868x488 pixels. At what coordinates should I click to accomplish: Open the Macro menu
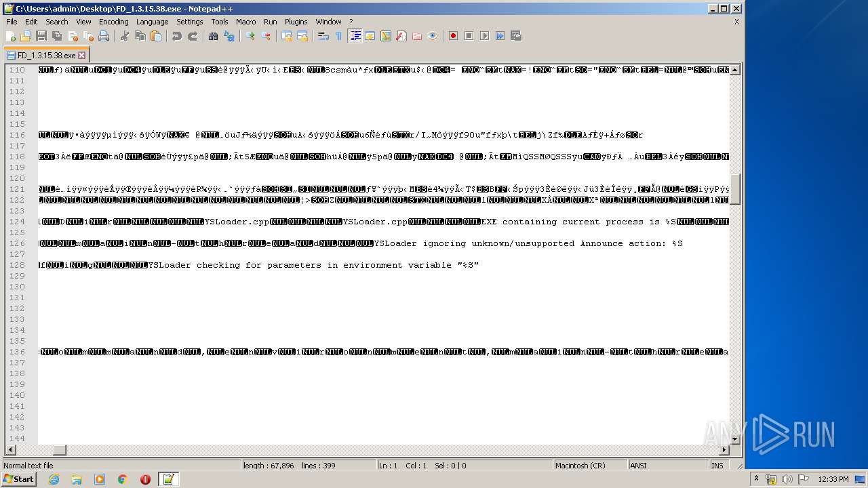(x=246, y=22)
